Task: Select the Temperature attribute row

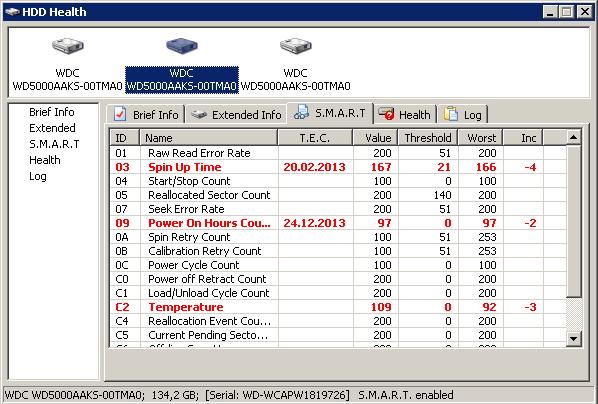Action: 338,307
